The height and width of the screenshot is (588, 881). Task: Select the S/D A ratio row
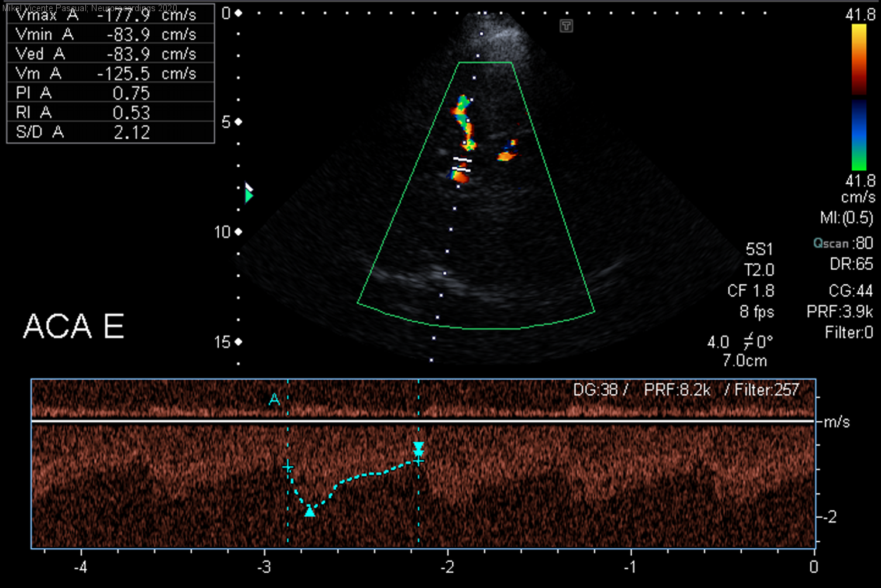[110, 132]
